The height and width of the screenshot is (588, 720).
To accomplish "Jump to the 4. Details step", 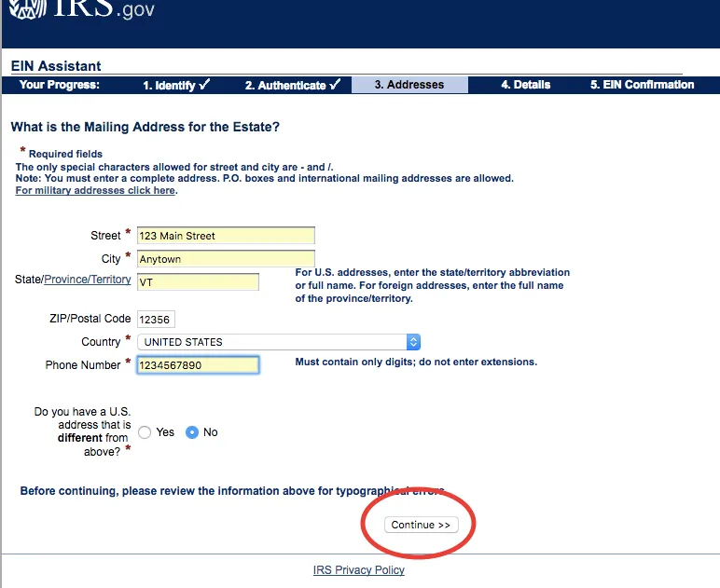I will point(525,85).
